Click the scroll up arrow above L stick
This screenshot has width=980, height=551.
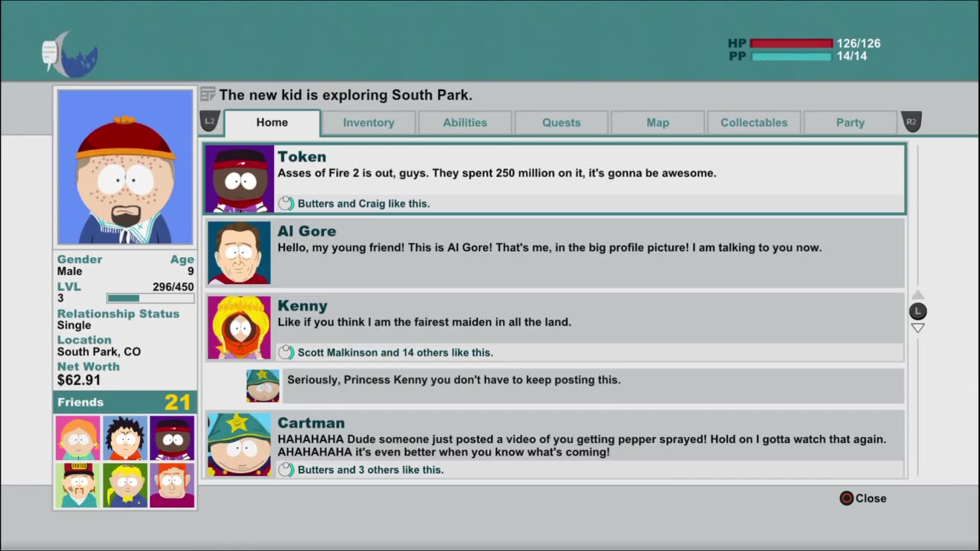click(x=918, y=295)
